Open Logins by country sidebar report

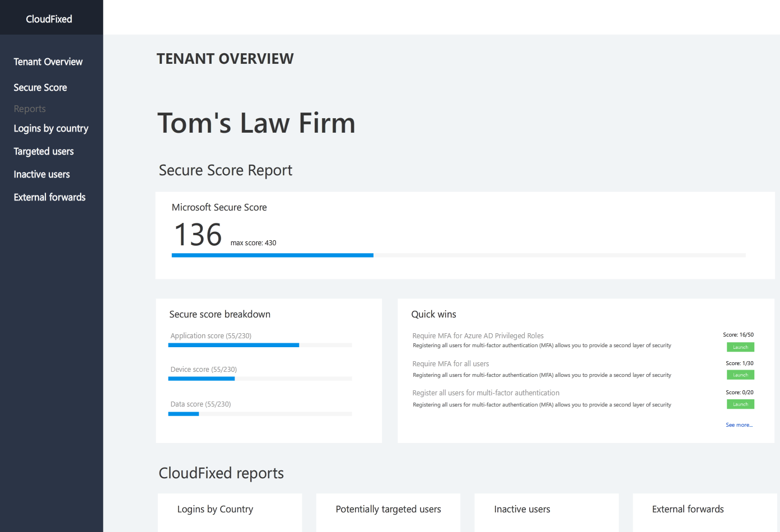click(x=51, y=128)
